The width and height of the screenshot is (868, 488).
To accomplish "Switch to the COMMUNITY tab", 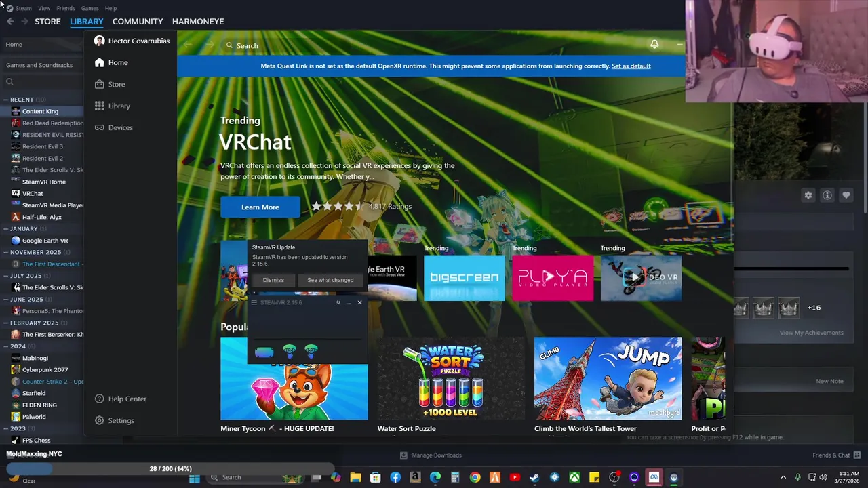I will coord(138,22).
